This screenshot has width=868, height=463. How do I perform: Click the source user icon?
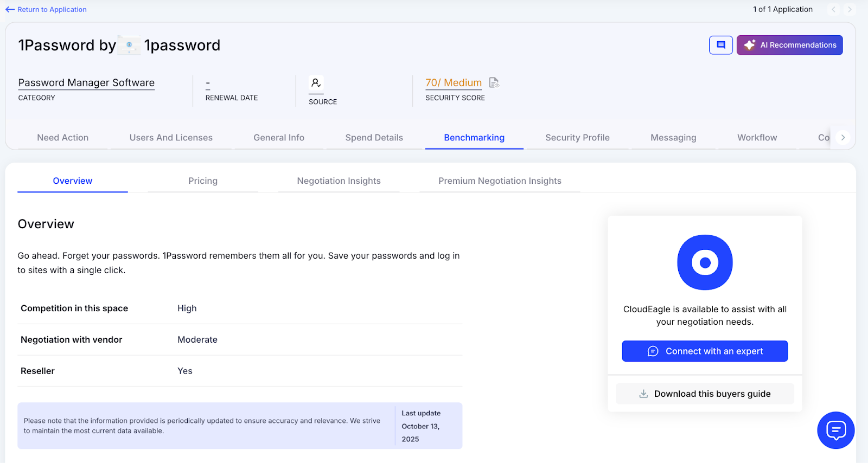click(316, 83)
